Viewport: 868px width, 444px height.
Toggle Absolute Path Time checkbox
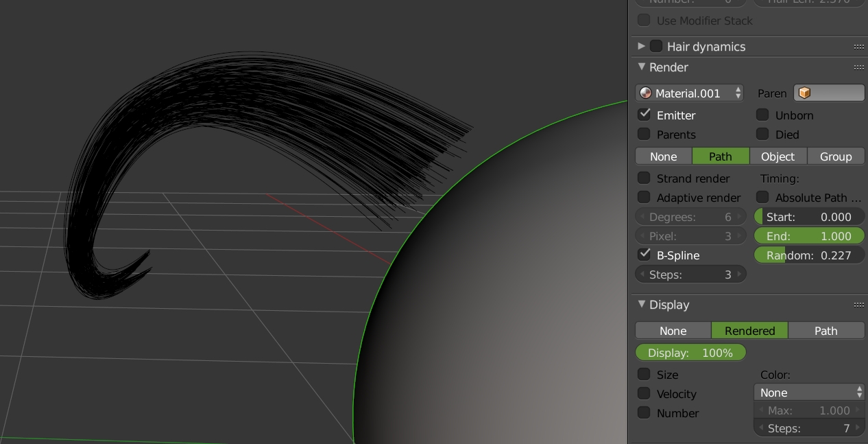762,197
